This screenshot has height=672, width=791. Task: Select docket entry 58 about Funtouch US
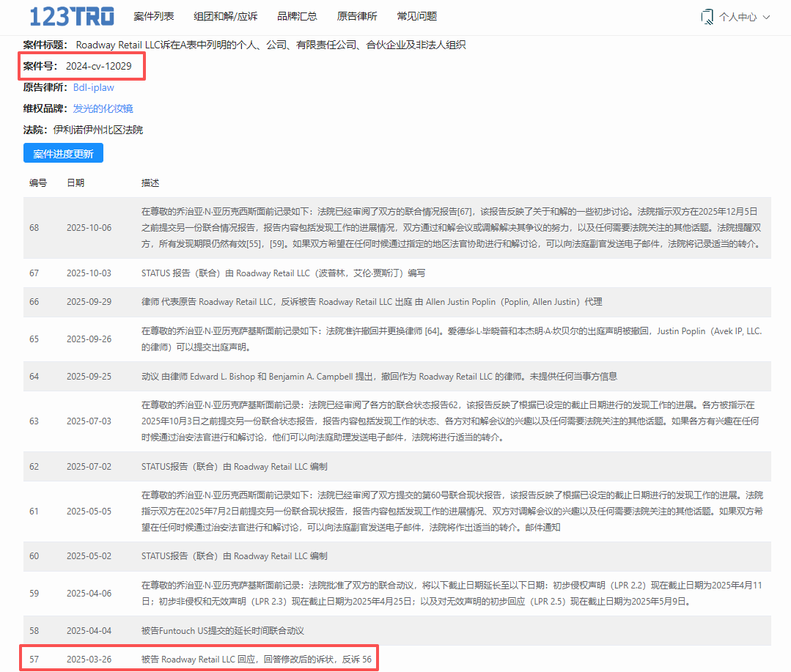click(222, 630)
